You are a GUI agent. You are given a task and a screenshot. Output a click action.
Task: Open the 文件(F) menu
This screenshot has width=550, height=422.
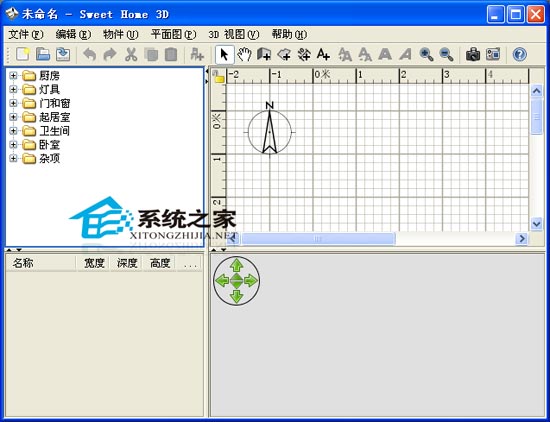(x=26, y=34)
